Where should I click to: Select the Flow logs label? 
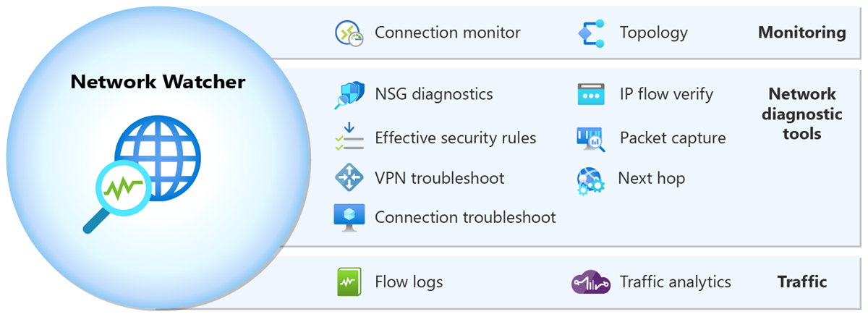tap(409, 282)
